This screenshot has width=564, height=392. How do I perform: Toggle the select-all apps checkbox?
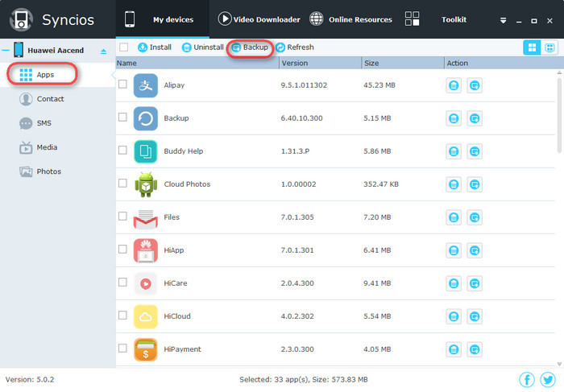(124, 47)
